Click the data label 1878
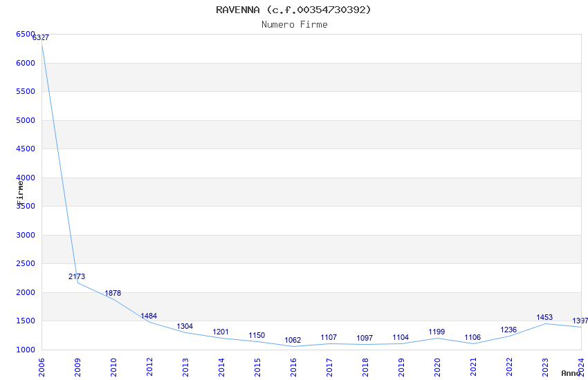Viewport: 588px width, 380px height. (x=113, y=293)
